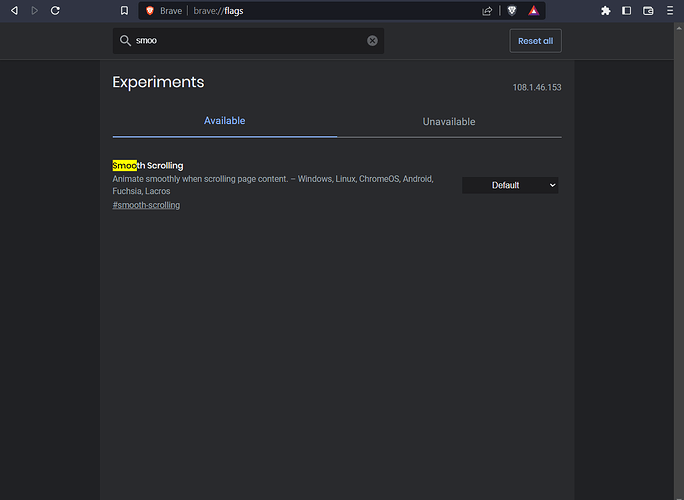Open the Brave Wallet
Viewport: 684px width, 500px height.
tap(648, 10)
